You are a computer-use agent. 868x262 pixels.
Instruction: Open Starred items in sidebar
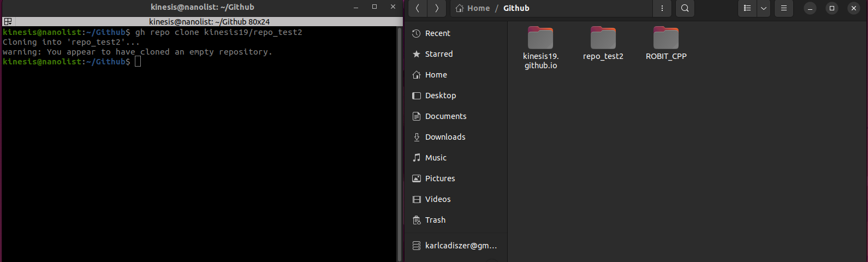click(x=456, y=54)
